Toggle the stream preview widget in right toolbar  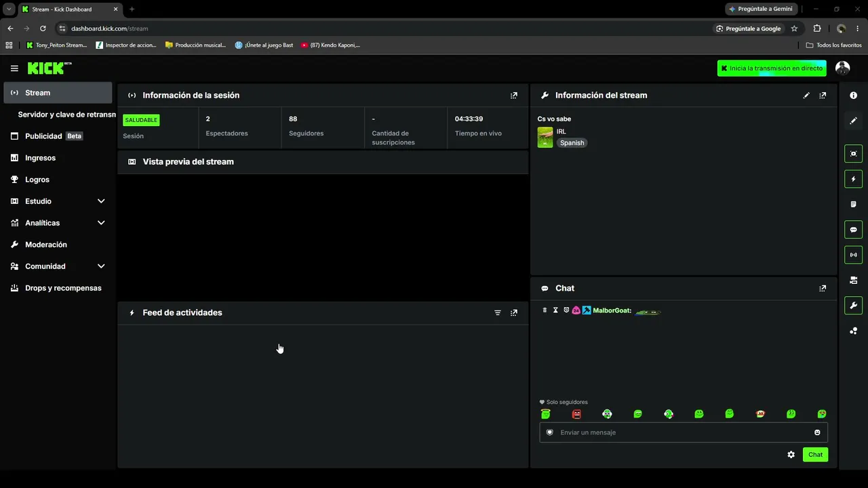(854, 154)
